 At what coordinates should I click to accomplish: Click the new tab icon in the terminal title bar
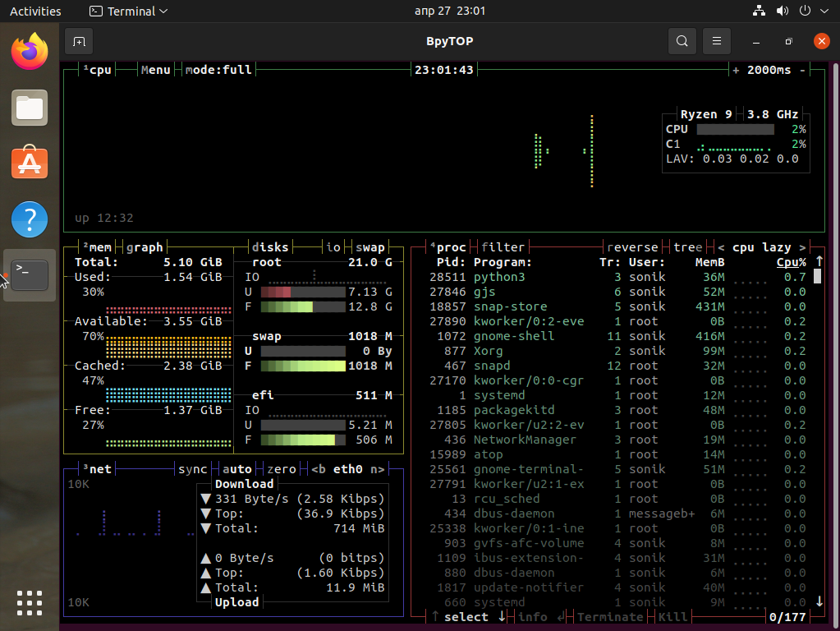pos(79,41)
